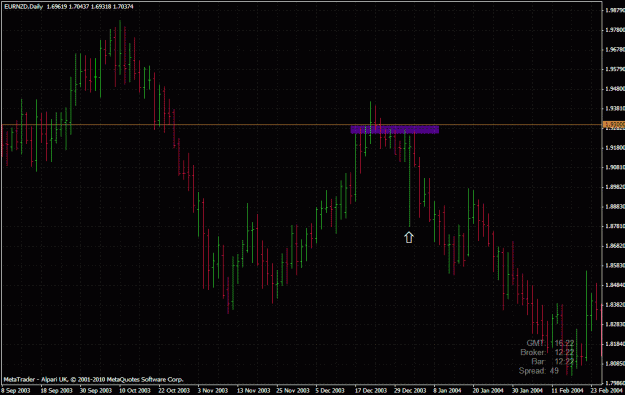
Task: Click the '30 Sep 2003' date label
Action: coord(96,390)
